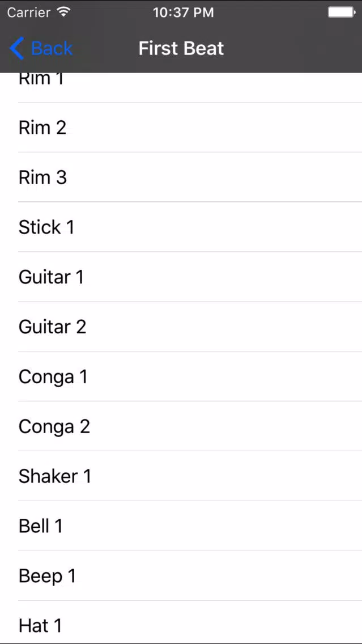The width and height of the screenshot is (362, 644).
Task: Pick Hat 1 at list bottom
Action: point(181,622)
